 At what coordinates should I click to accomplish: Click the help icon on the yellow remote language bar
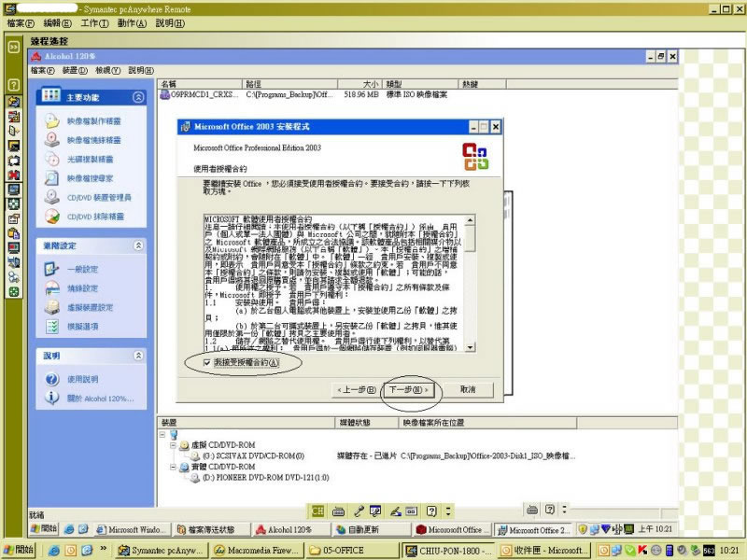(431, 511)
